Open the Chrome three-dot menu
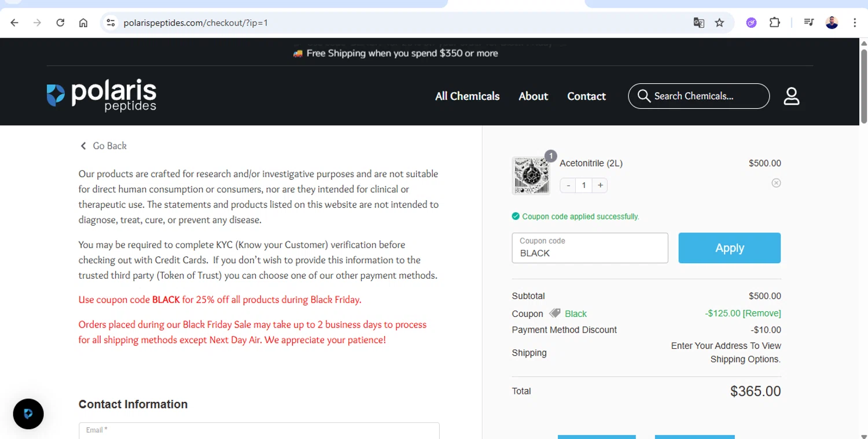 [855, 23]
